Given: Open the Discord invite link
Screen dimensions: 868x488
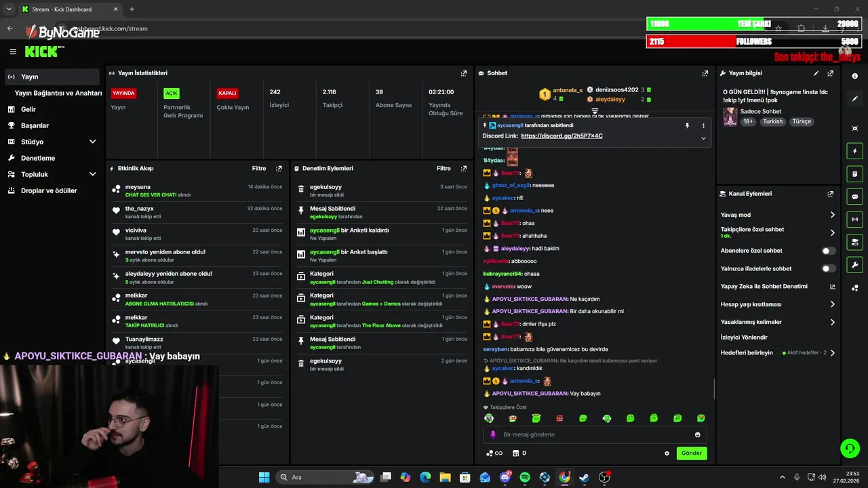Looking at the screenshot, I should 561,136.
